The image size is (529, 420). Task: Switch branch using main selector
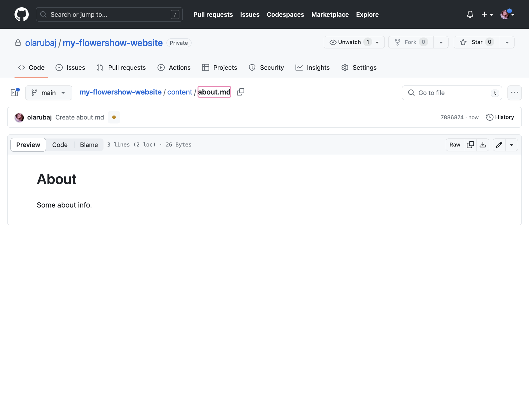click(x=49, y=93)
